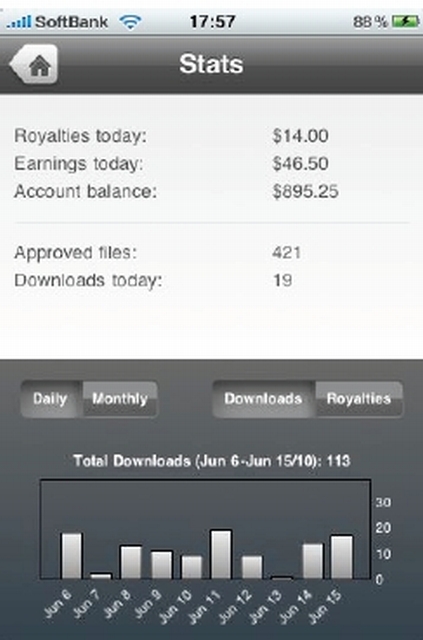The image size is (423, 640).
Task: Select the Jun 8 bar
Action: (x=131, y=562)
